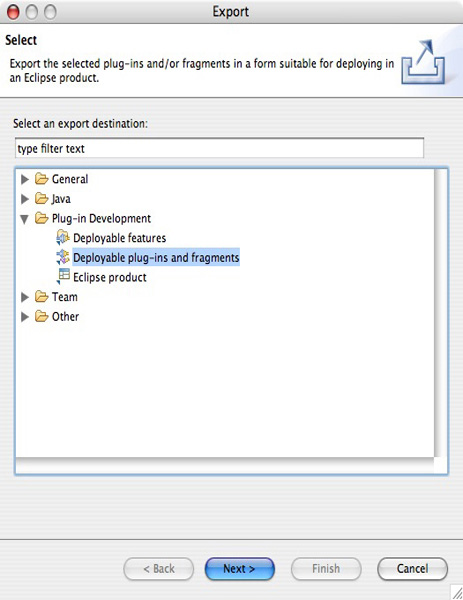Screen dimensions: 463x600
Task: Choose Deployable plug-ins and fragments item
Action: [156, 257]
